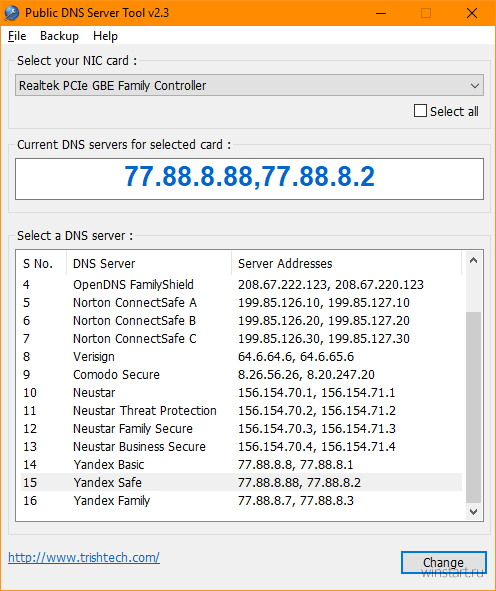Click the app icon in title bar
Viewport: 496px width, 591px height.
pyautogui.click(x=12, y=13)
